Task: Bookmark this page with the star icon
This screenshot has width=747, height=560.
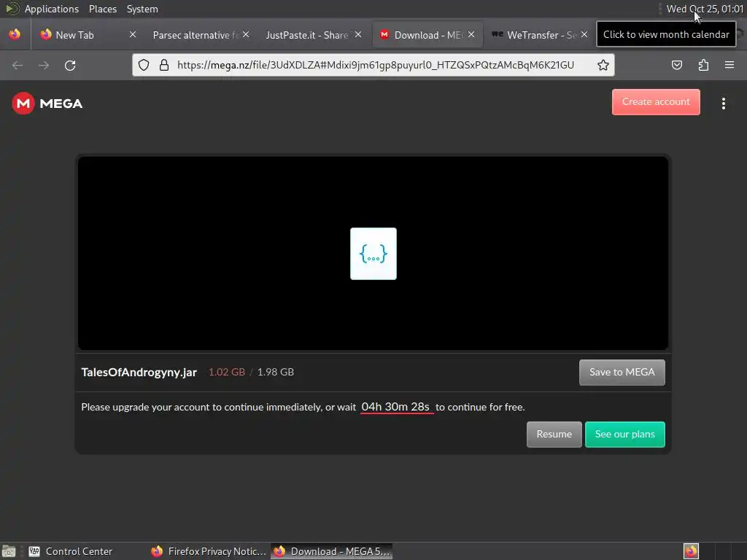Action: (x=603, y=65)
